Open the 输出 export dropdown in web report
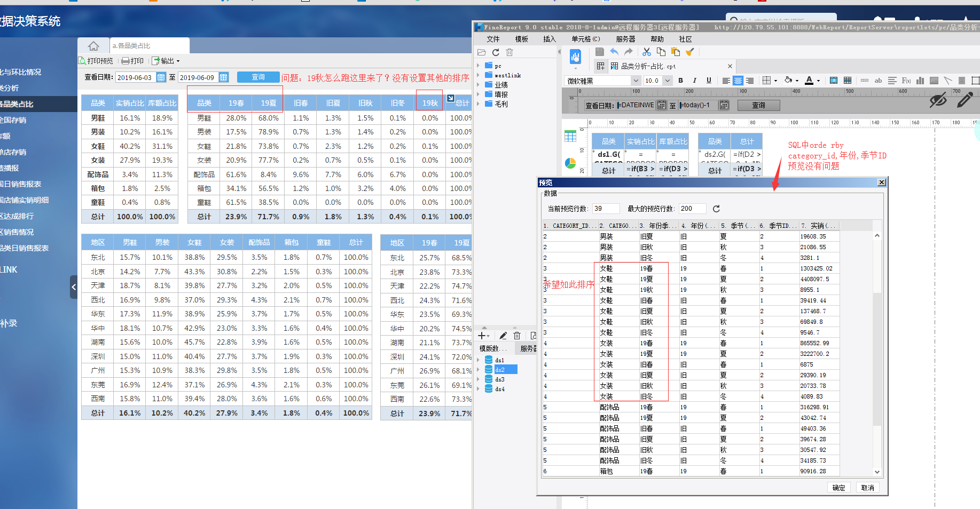Screen dimensions: 980x509 click(x=166, y=61)
